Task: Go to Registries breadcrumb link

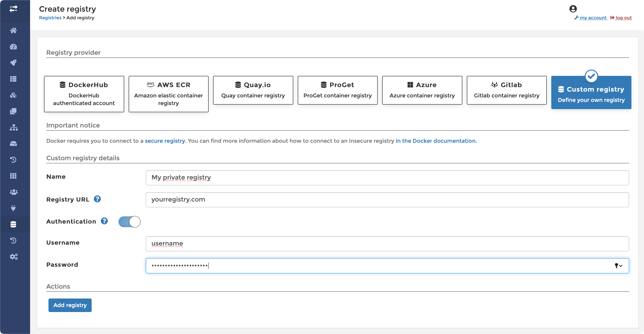Action: coord(50,18)
